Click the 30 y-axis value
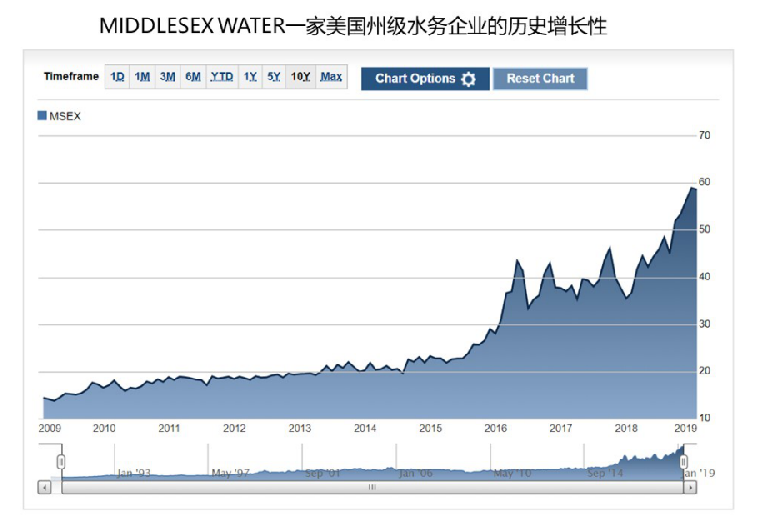Screen dimensions: 759x515 pos(704,324)
